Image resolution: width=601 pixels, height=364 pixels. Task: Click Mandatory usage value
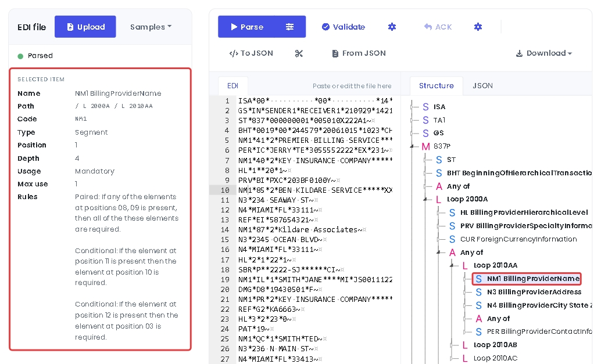(x=95, y=171)
